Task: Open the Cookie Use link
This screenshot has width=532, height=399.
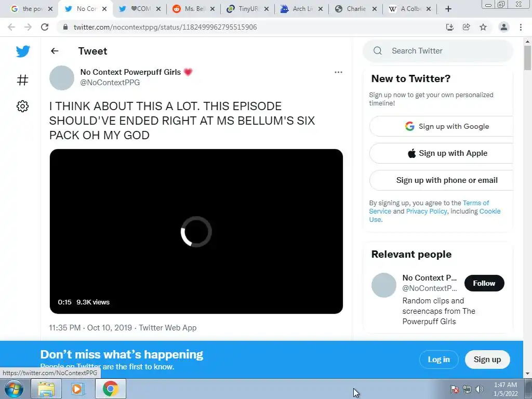Action: pos(490,211)
